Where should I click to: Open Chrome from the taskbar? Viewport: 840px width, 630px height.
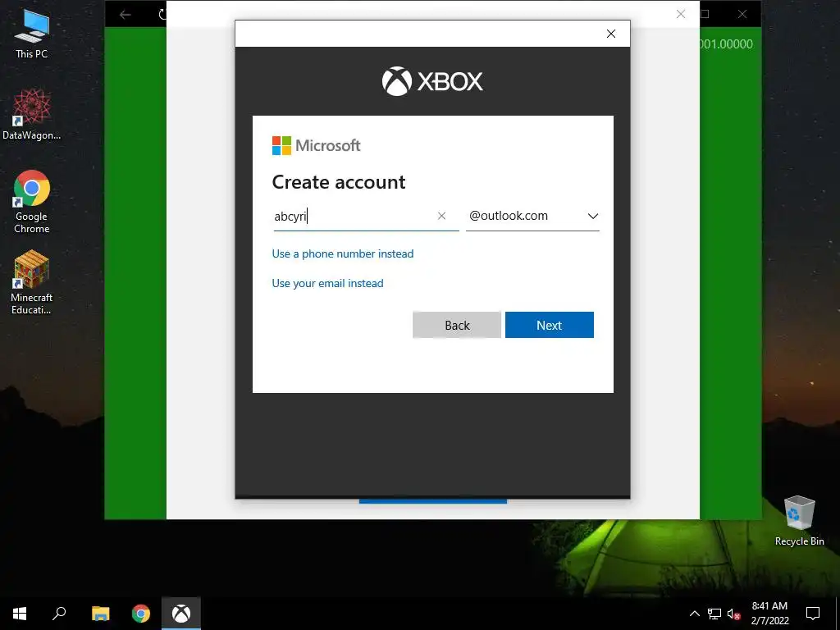(141, 614)
